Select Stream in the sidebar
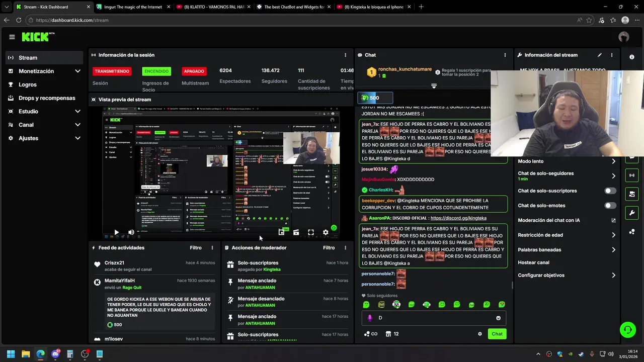Image resolution: width=644 pixels, height=362 pixels. tap(44, 58)
